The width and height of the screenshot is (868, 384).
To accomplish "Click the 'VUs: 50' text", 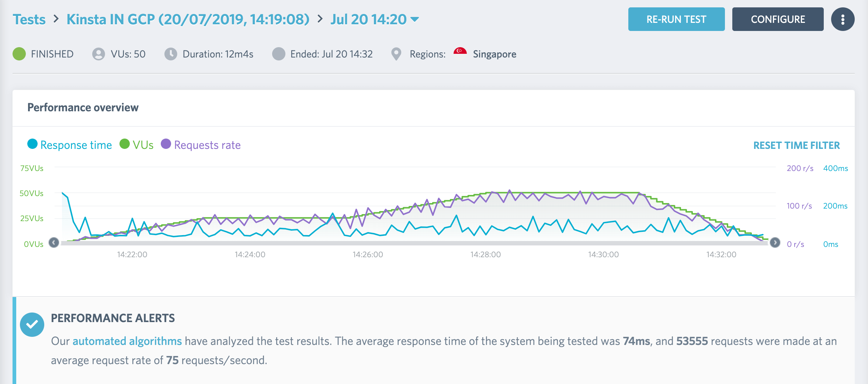I will point(128,54).
